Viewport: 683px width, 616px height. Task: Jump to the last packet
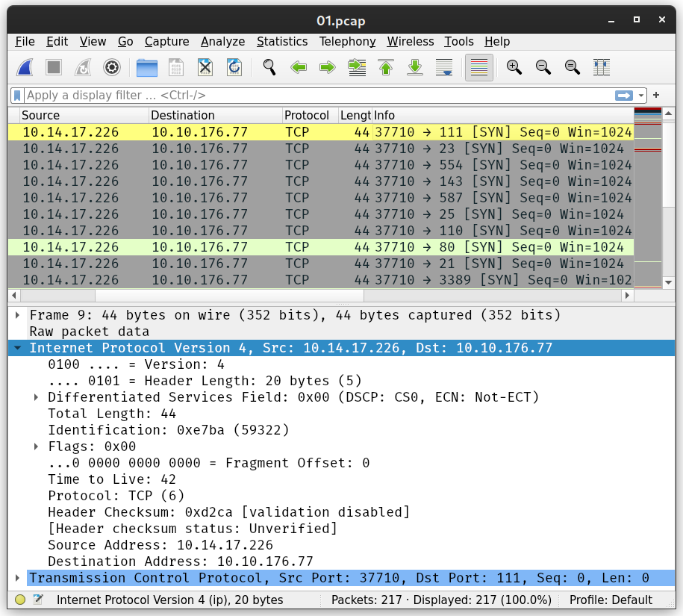[415, 68]
